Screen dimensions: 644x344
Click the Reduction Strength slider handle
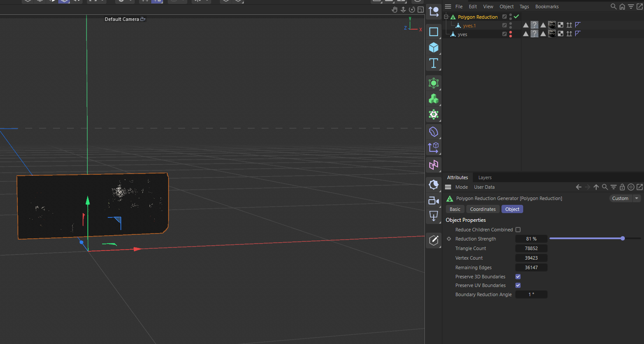pos(623,238)
